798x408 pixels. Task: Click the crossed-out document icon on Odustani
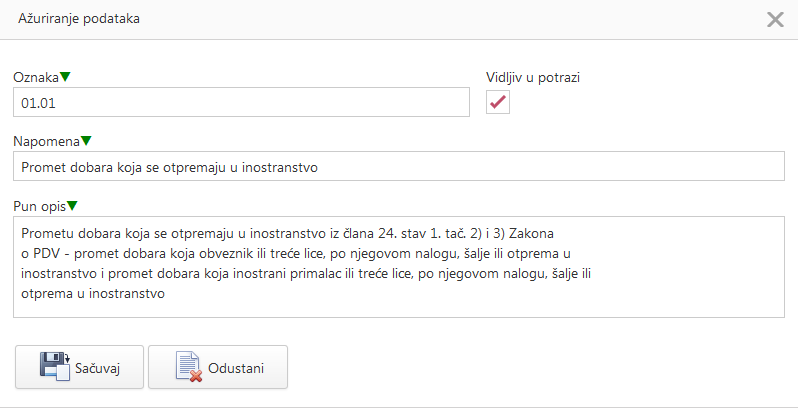tap(187, 367)
